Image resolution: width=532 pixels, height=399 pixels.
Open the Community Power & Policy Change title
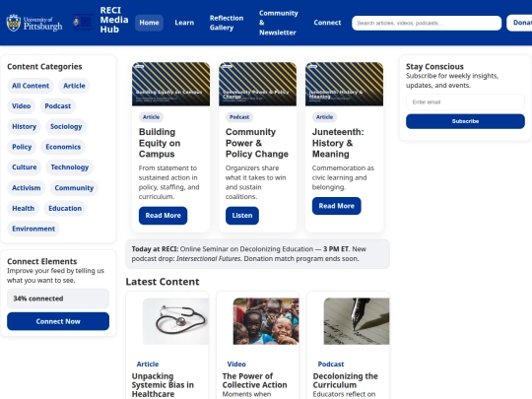pyautogui.click(x=257, y=143)
